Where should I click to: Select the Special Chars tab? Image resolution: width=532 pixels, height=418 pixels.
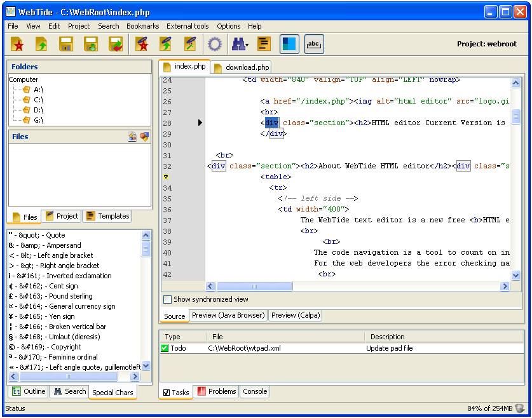pyautogui.click(x=113, y=392)
